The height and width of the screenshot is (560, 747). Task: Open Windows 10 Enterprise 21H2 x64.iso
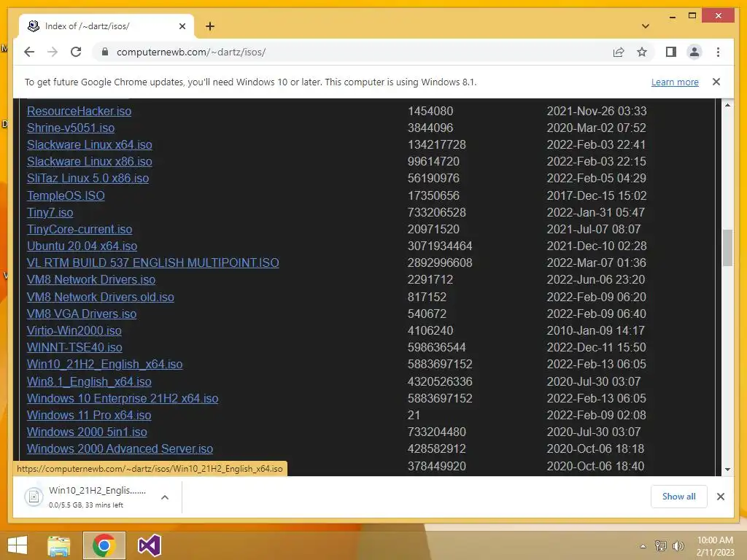(x=123, y=399)
